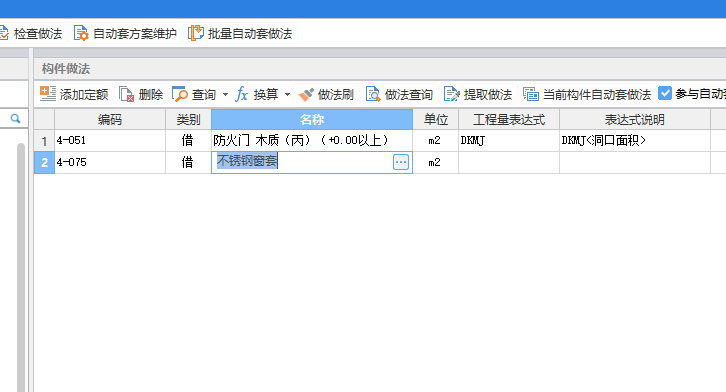Screen dimensions: 726x392
Task: Click 借 category cell in row 1
Action: [188, 140]
